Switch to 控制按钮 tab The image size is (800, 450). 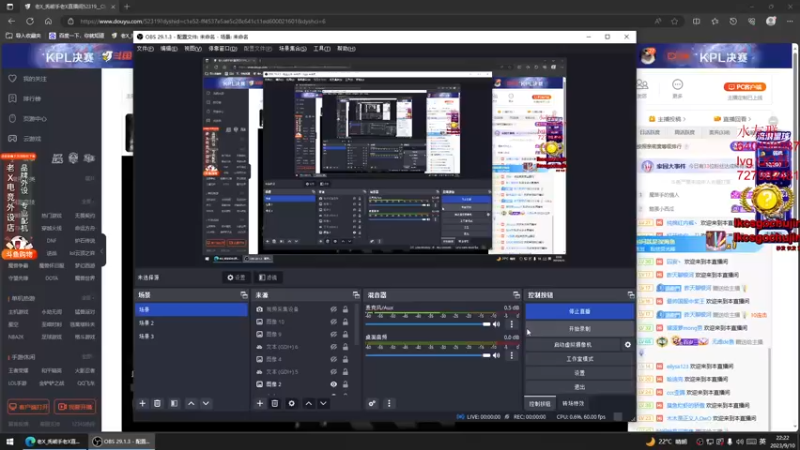click(540, 404)
